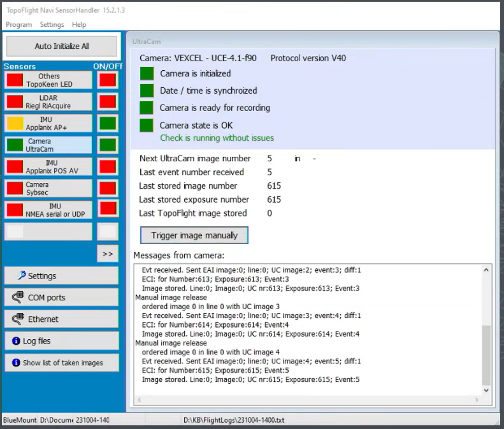Screen dimensions: 504x429
Task: Toggle ON/OFF for Camera UltraCam
Action: point(108,145)
